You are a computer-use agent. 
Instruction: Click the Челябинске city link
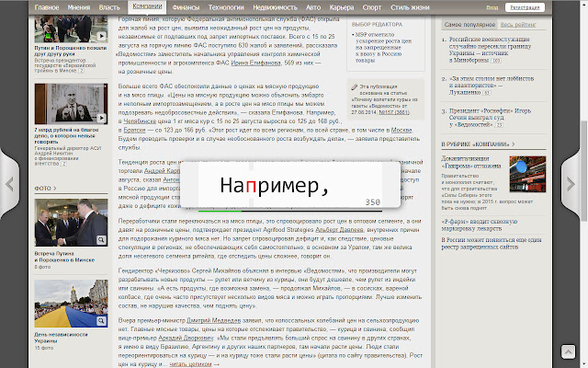140,121
